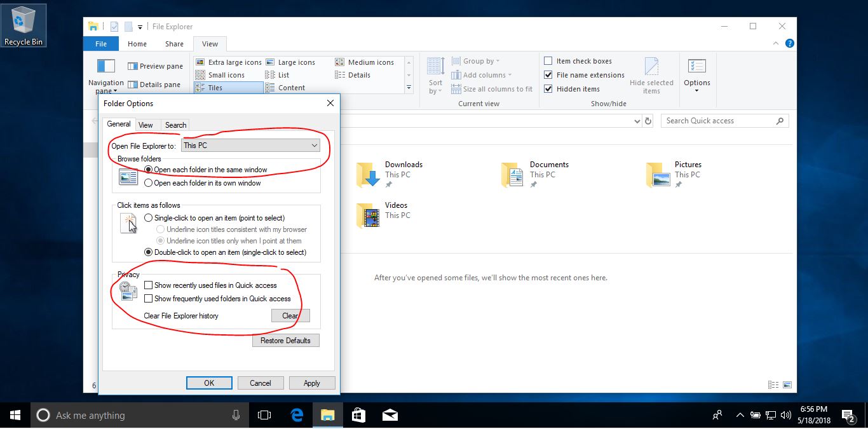Switch to Details layout

pyautogui.click(x=353, y=75)
